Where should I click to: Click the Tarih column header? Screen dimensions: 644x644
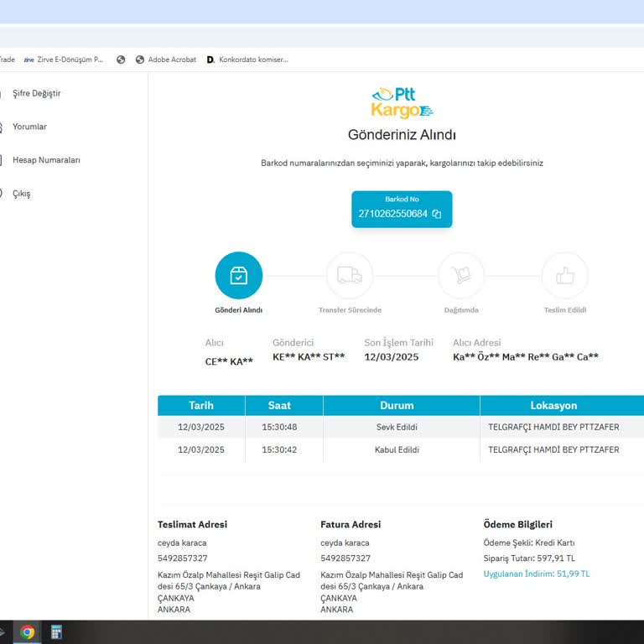point(201,405)
